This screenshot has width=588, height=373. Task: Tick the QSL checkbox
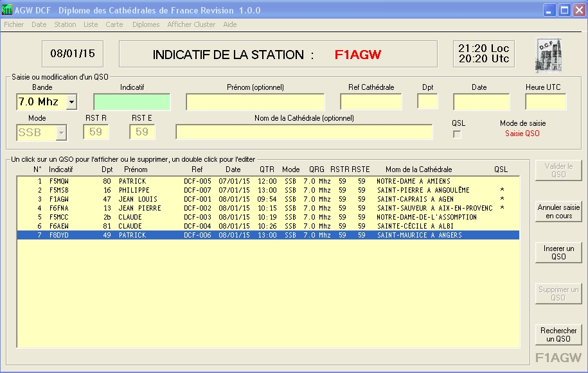[x=457, y=134]
